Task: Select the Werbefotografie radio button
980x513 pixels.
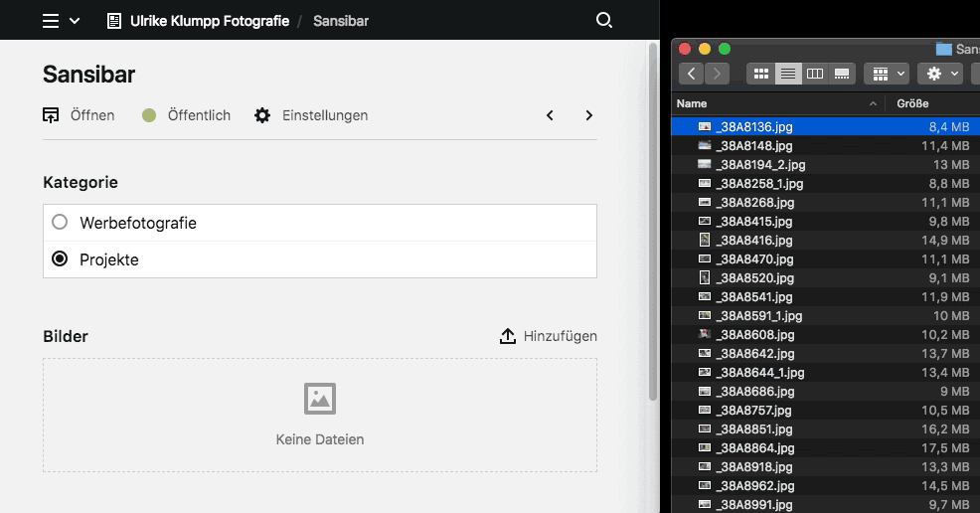Action: [60, 223]
